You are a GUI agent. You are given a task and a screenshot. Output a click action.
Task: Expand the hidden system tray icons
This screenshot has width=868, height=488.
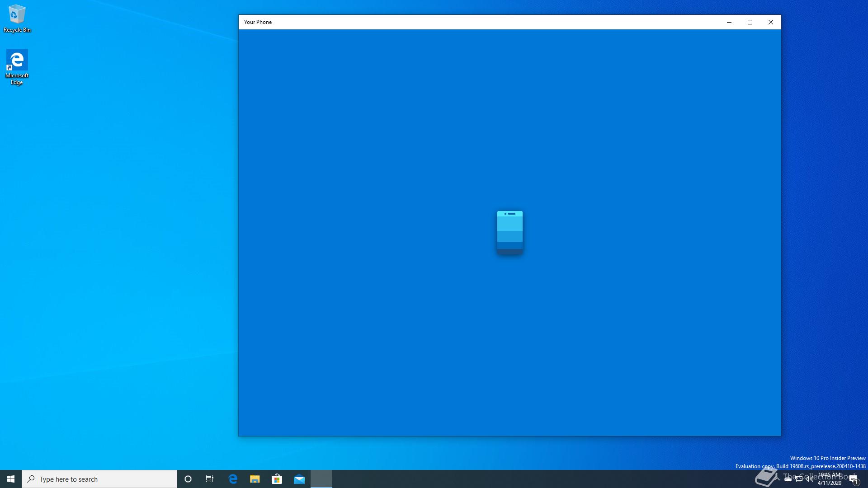click(777, 479)
